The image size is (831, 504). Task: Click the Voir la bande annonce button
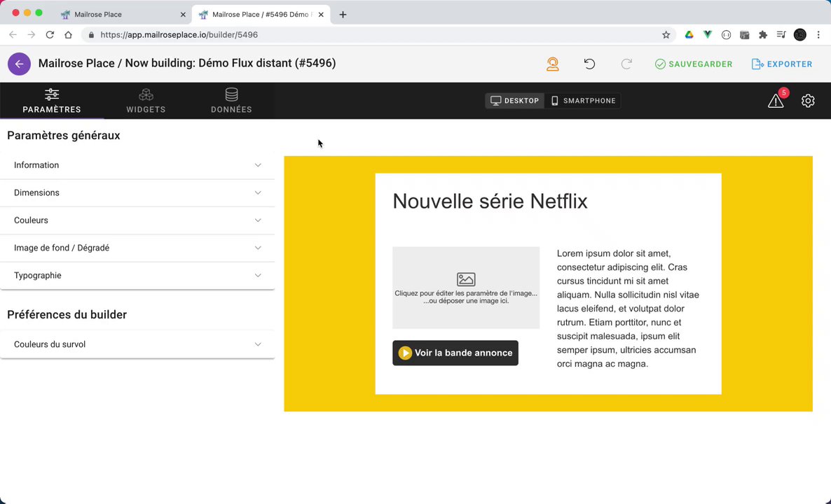[455, 353]
